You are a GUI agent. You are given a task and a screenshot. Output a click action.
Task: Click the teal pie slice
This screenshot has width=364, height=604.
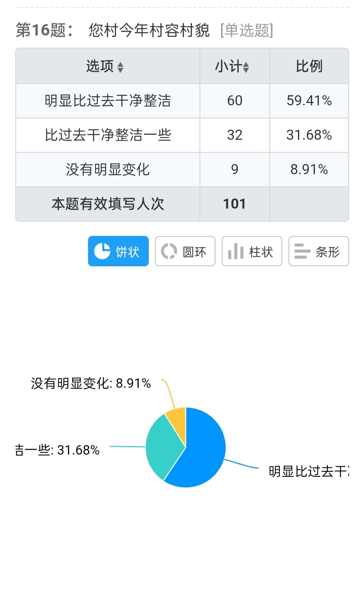(162, 445)
